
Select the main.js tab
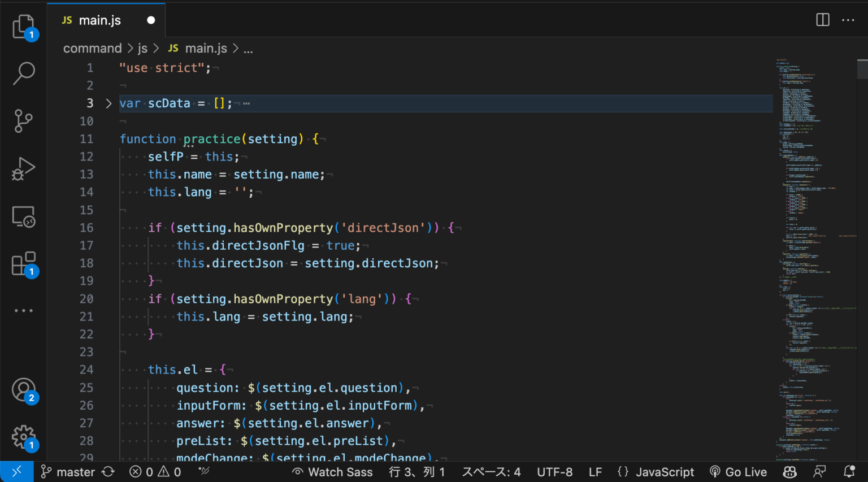[99, 20]
